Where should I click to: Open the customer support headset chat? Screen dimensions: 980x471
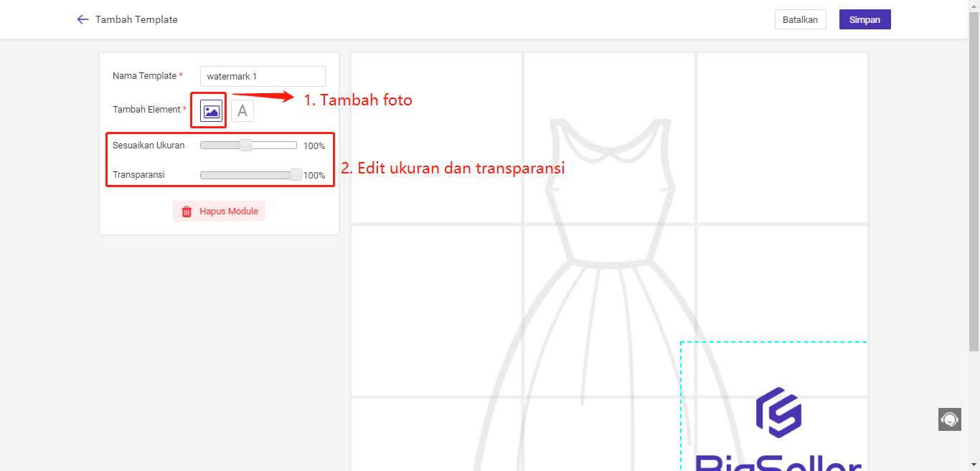(949, 419)
